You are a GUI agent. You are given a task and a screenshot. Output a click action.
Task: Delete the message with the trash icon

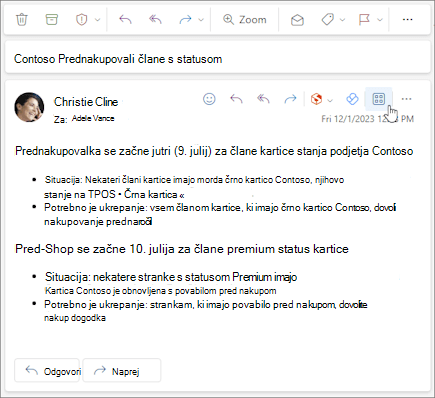click(22, 19)
